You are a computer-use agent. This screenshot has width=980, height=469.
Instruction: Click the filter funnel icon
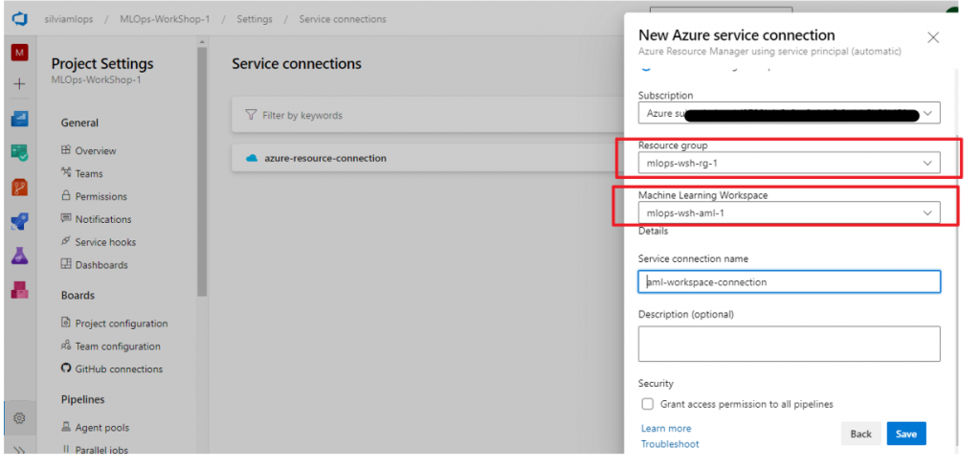pyautogui.click(x=251, y=115)
